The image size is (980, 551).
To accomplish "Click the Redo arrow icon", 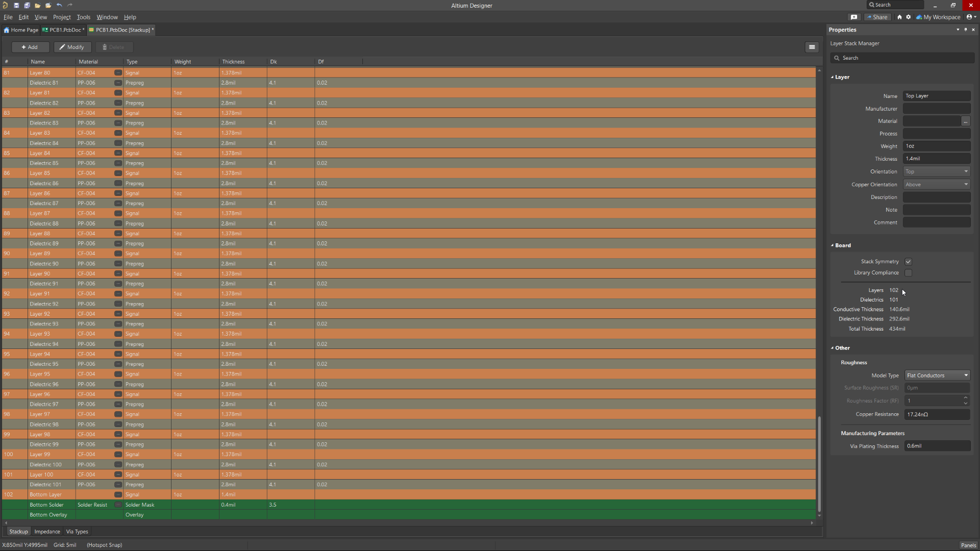I will click(x=70, y=6).
